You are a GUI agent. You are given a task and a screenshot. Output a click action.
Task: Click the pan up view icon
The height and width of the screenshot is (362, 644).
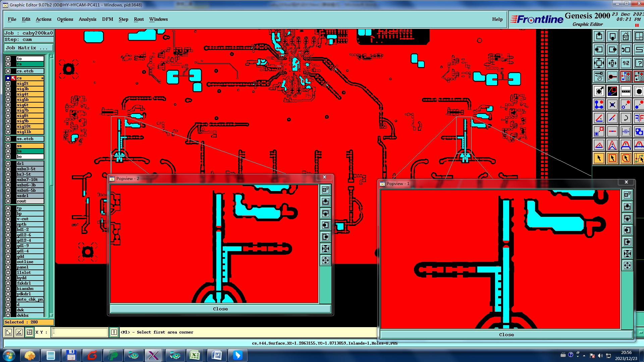coord(599,36)
